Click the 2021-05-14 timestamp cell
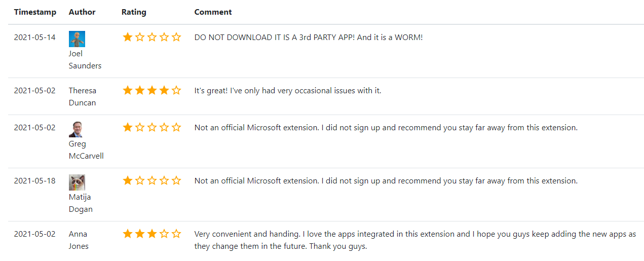The width and height of the screenshot is (644, 261). point(35,38)
